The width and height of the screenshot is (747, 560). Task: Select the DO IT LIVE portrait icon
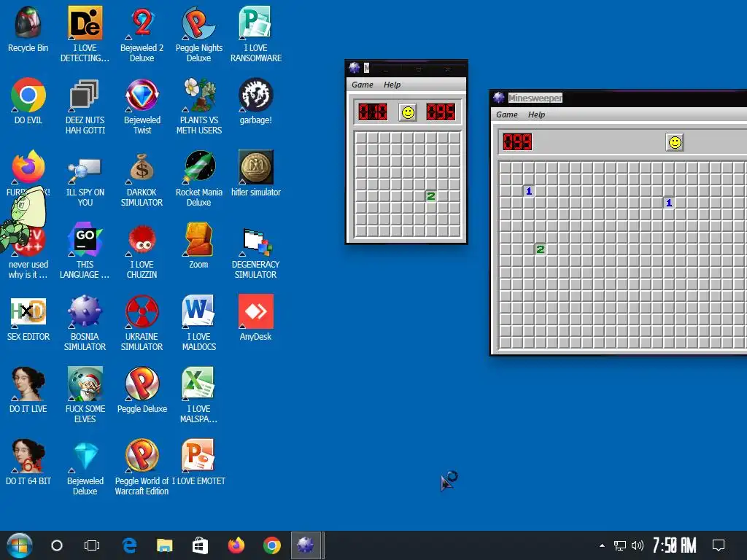28,384
